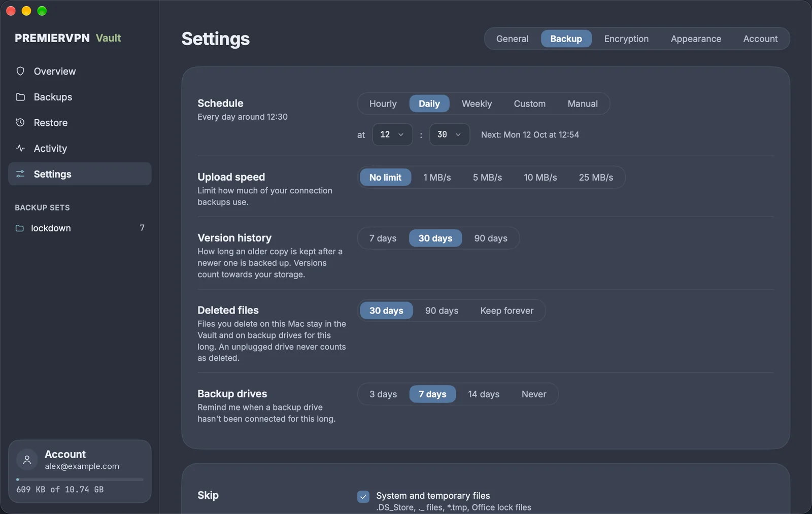Open the minutes dropdown showing 30

tap(450, 134)
